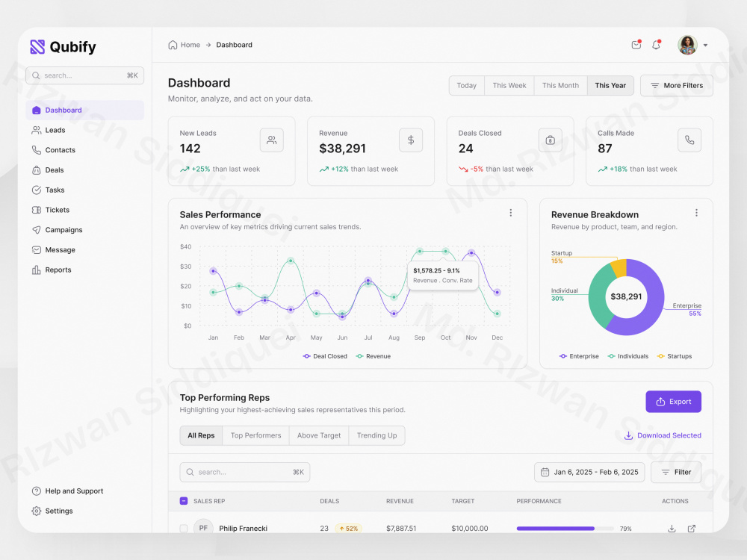
Task: Select the Top Performers tab
Action: pos(255,436)
